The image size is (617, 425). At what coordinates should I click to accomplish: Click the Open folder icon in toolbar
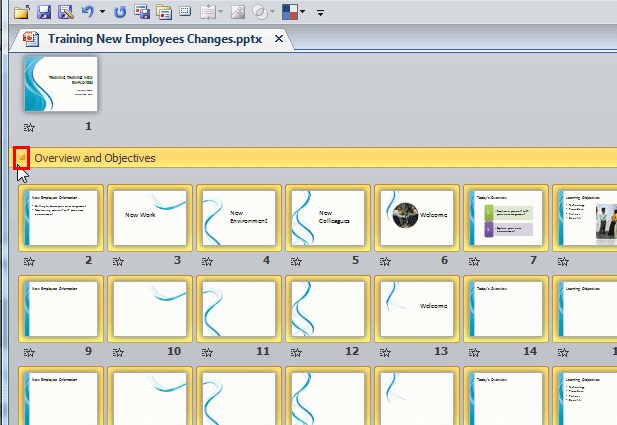click(20, 12)
